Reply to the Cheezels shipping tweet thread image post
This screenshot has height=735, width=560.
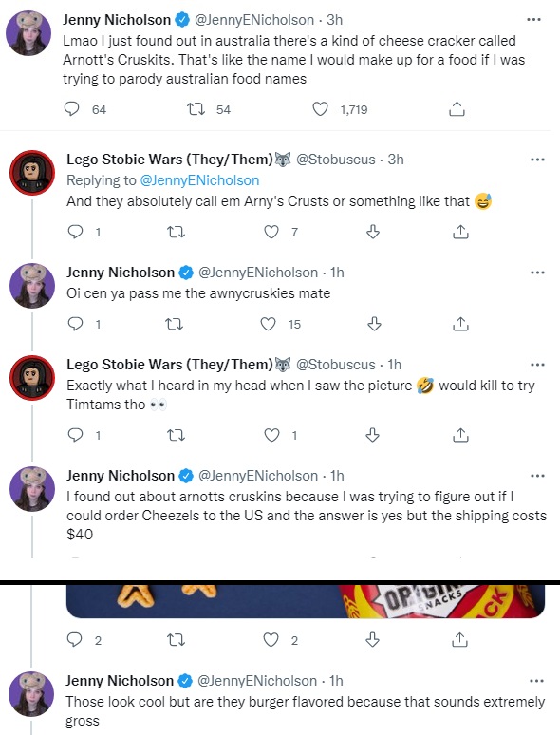click(x=75, y=640)
